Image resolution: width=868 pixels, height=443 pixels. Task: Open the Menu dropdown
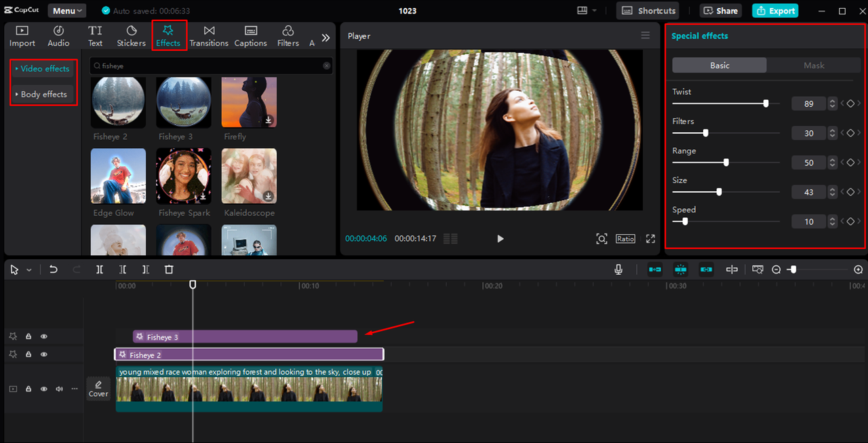tap(66, 11)
